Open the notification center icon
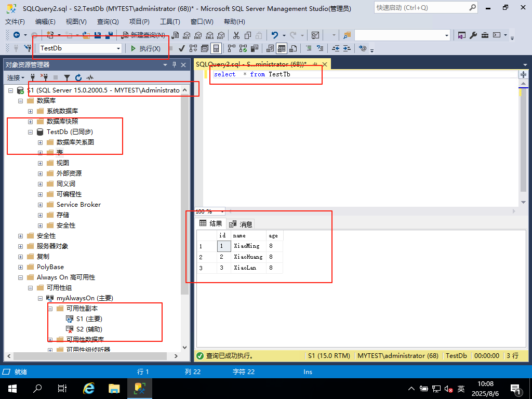 pos(516,390)
